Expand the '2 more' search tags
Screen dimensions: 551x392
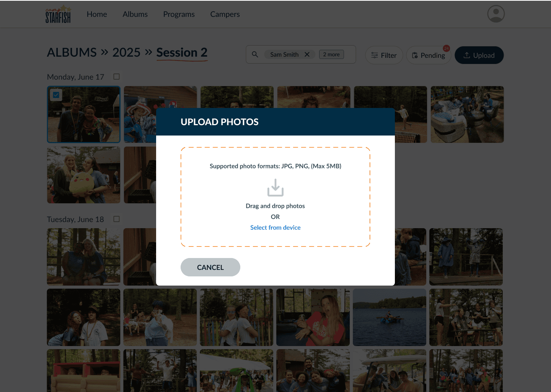pos(331,54)
